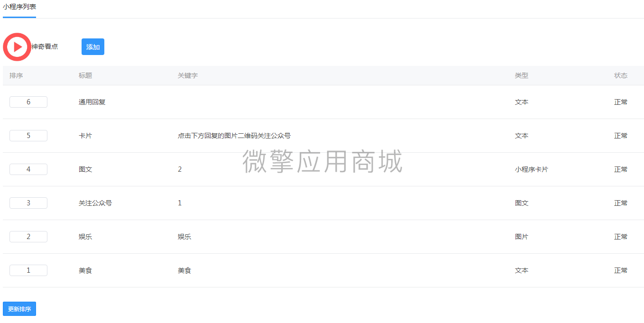Viewport: 644px width, 323px height.
Task: Click the keyword text 点击下方回复的图片二维码关注公众号
Action: (233, 135)
